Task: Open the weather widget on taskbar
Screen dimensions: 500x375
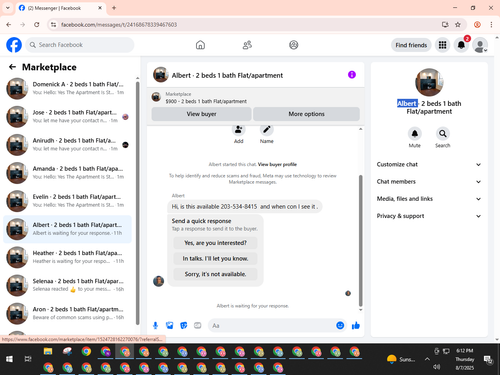Action: (401, 359)
